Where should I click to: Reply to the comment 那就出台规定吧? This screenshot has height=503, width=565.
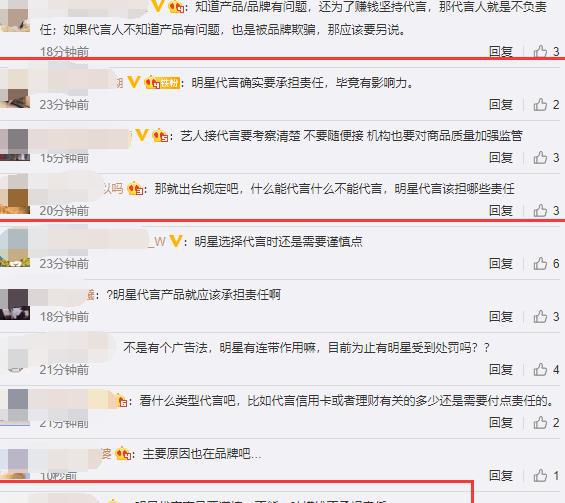click(501, 210)
